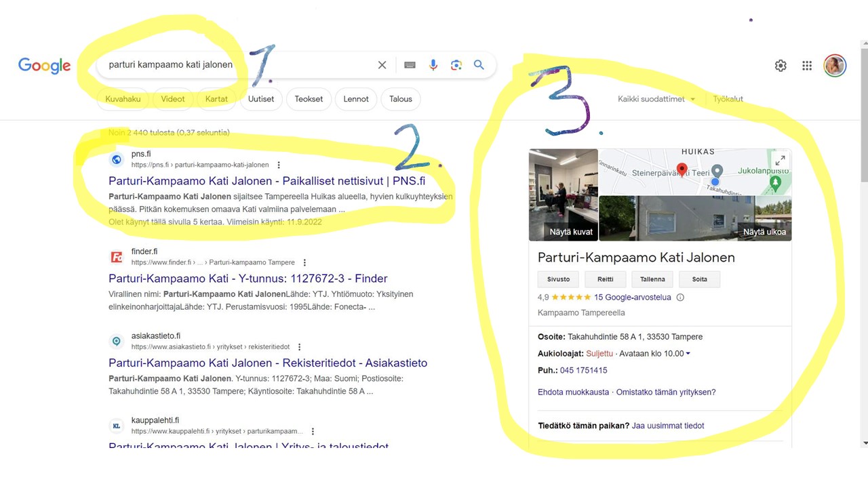Show info icon next to Google-arvostelua

click(x=680, y=298)
